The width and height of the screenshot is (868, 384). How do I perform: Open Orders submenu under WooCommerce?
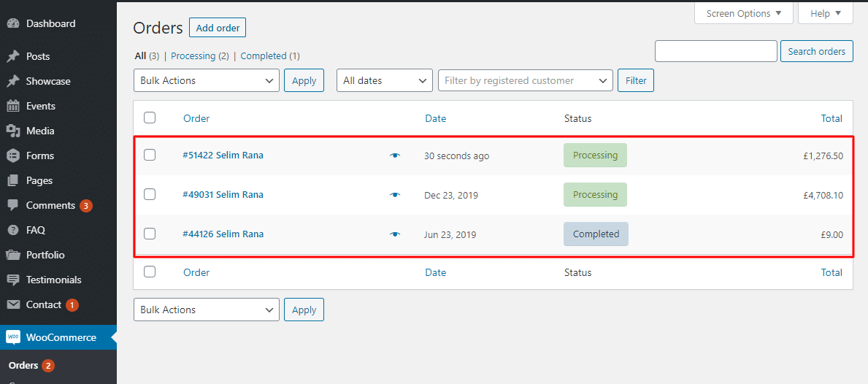click(x=23, y=365)
